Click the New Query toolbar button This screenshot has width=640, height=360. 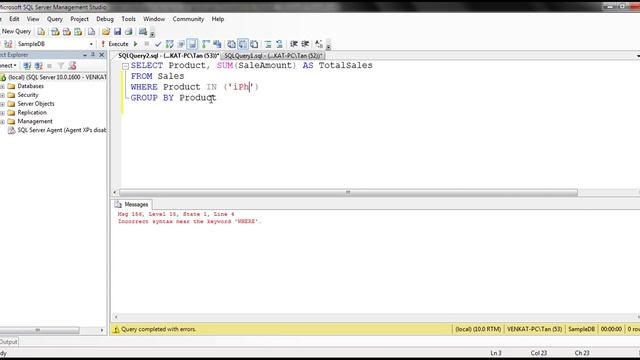pyautogui.click(x=16, y=31)
